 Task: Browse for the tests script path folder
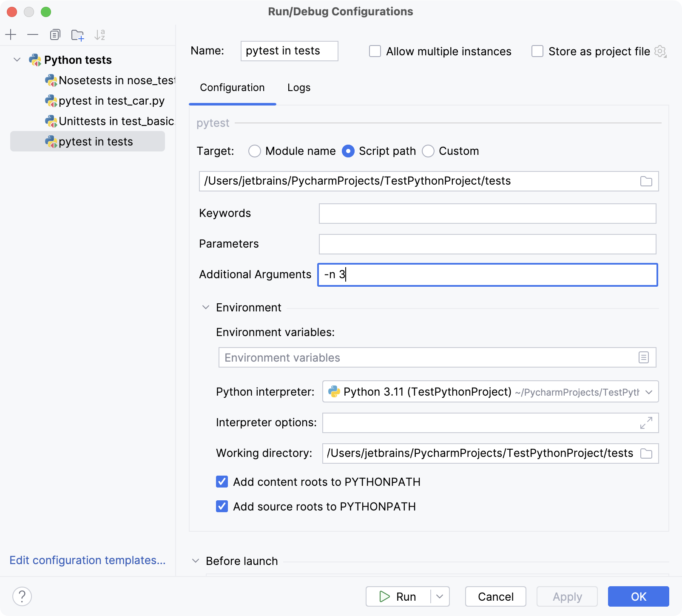(646, 181)
